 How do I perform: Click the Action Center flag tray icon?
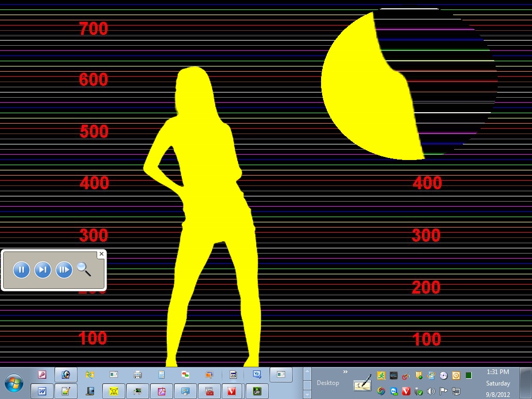444,391
